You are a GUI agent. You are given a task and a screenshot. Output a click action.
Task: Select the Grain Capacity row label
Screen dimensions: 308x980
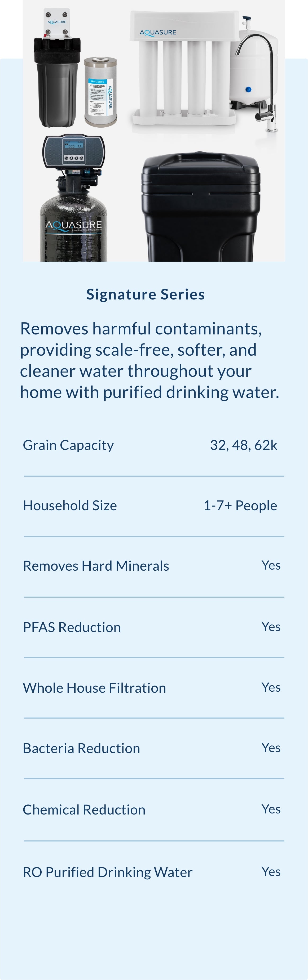tap(69, 445)
